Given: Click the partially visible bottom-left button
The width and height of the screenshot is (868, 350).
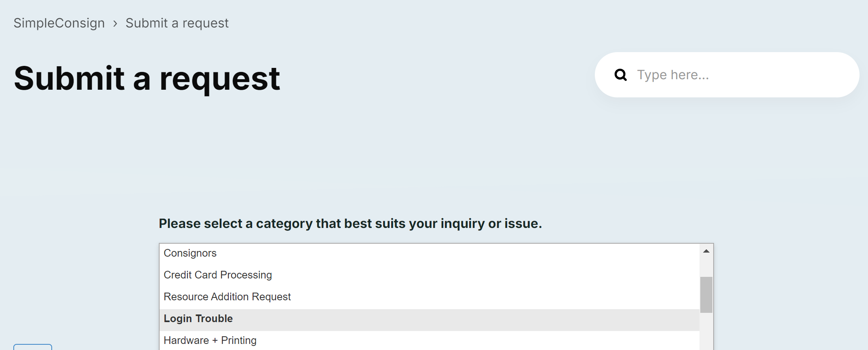Looking at the screenshot, I should [33, 347].
